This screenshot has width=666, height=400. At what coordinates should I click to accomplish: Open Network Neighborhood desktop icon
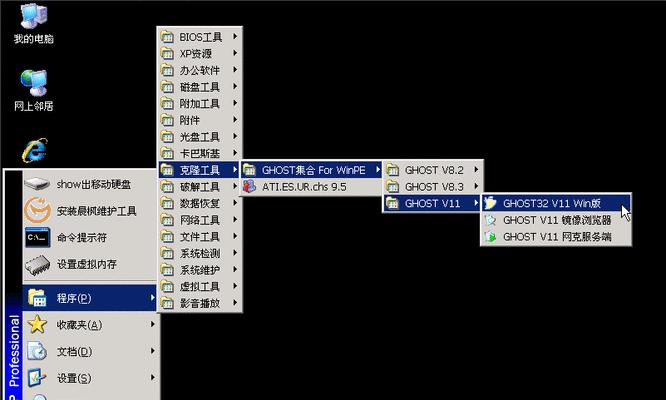(x=34, y=83)
